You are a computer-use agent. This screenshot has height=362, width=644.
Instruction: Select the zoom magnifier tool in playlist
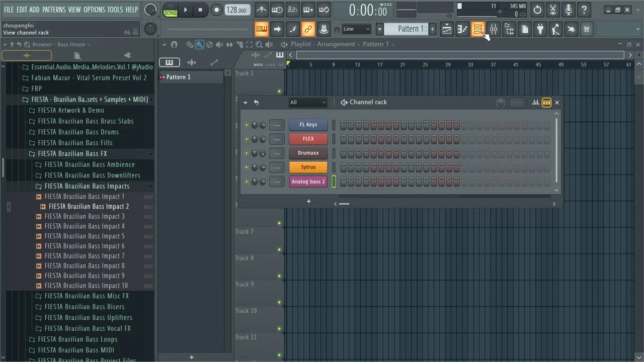pos(259,44)
